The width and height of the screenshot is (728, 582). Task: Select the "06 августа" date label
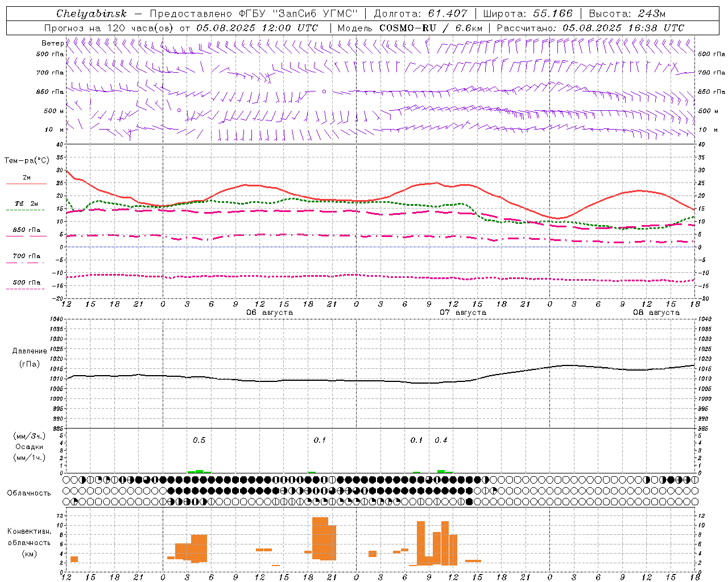pos(270,313)
